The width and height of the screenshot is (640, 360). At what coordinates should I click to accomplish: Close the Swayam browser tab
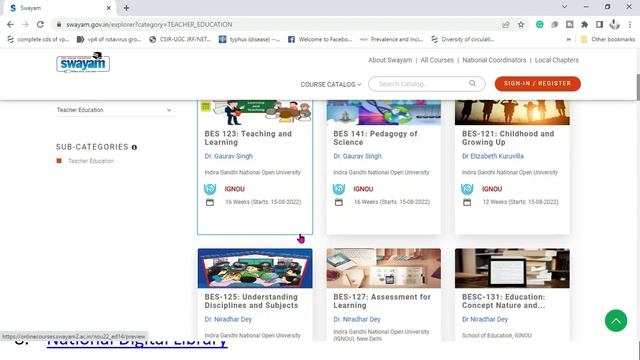(109, 8)
